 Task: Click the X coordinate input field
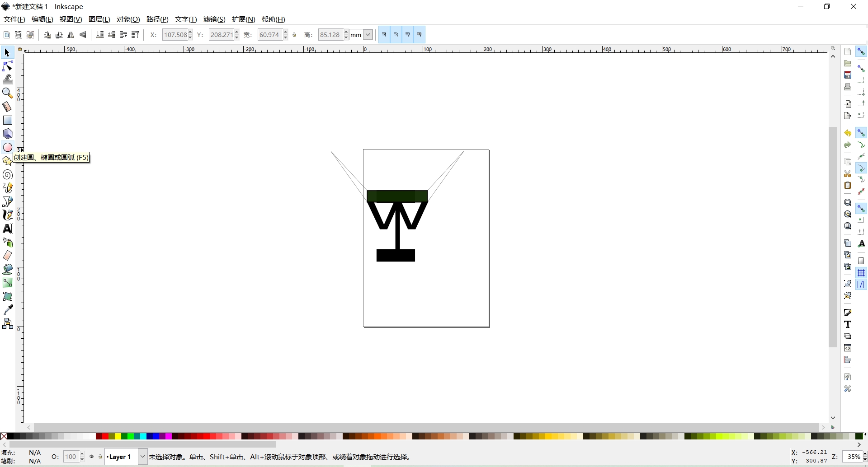pyautogui.click(x=175, y=35)
